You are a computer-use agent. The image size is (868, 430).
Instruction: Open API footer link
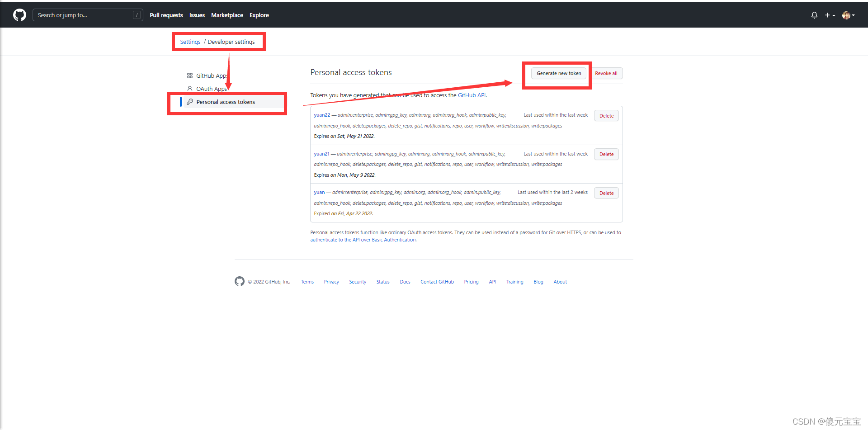(492, 282)
